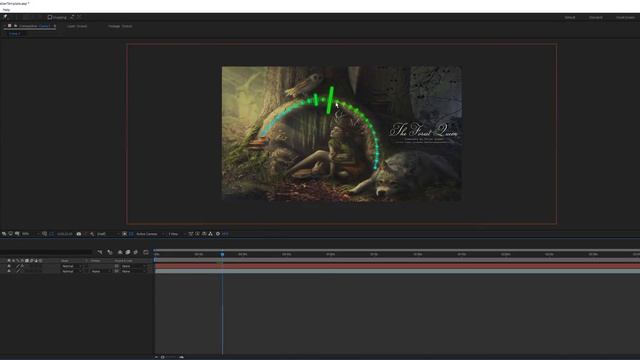Click The Forest Queen artwork in preview
This screenshot has width=640, height=360.
pyautogui.click(x=342, y=133)
